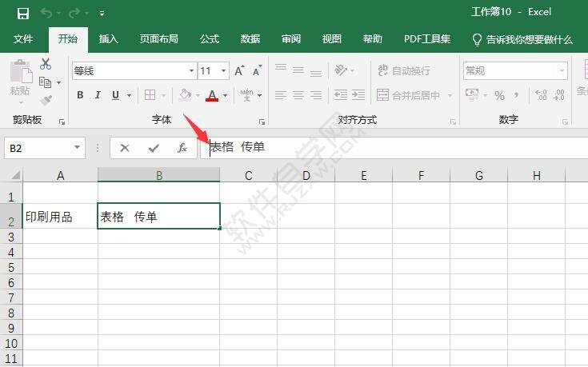
Task: Switch to the PDF工具集 tab
Action: pyautogui.click(x=427, y=39)
